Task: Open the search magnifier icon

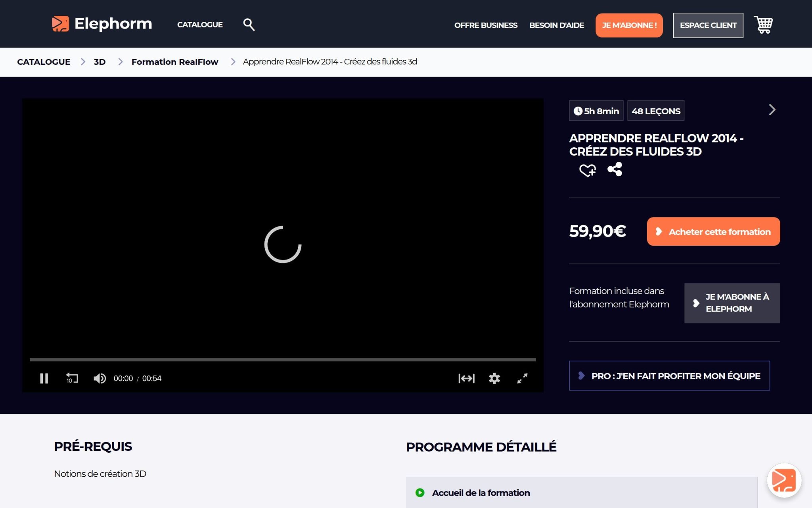Action: coord(249,25)
